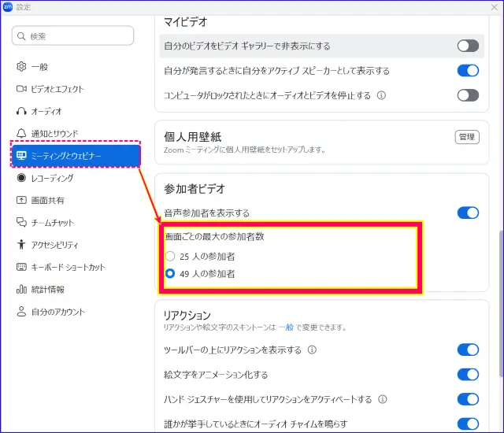
Task: Click the vertical scrollbar of settings pane
Action: coord(501,304)
